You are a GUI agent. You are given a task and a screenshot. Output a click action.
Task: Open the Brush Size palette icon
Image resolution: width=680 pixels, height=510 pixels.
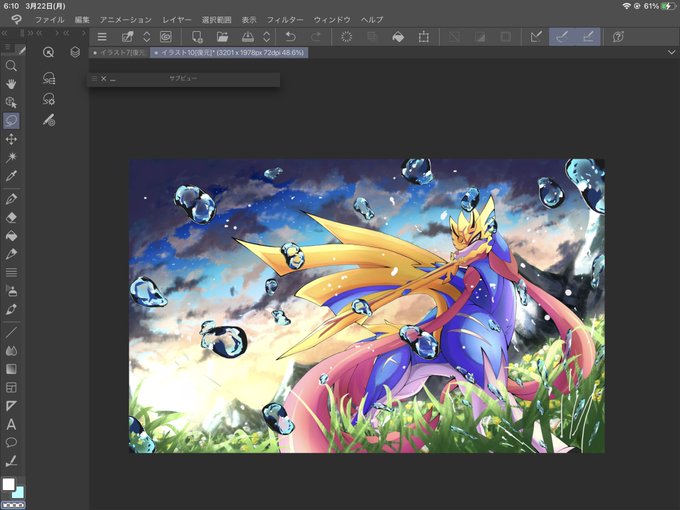coord(49,120)
